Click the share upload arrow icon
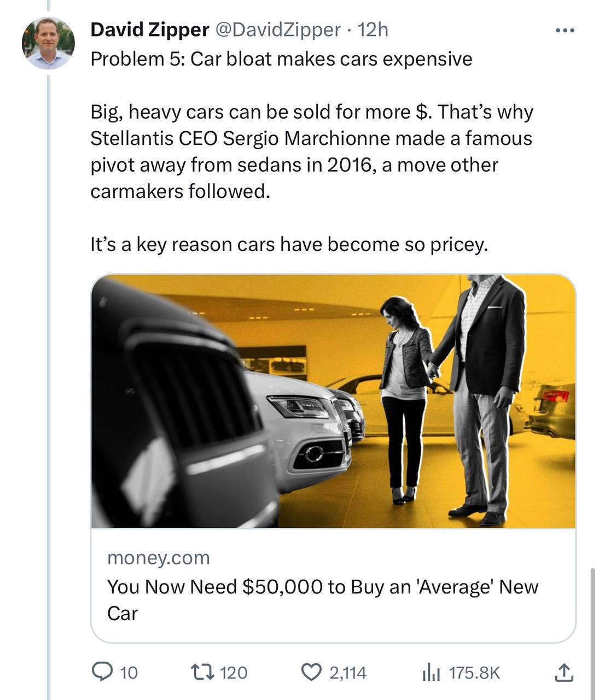599x700 pixels. [x=563, y=673]
